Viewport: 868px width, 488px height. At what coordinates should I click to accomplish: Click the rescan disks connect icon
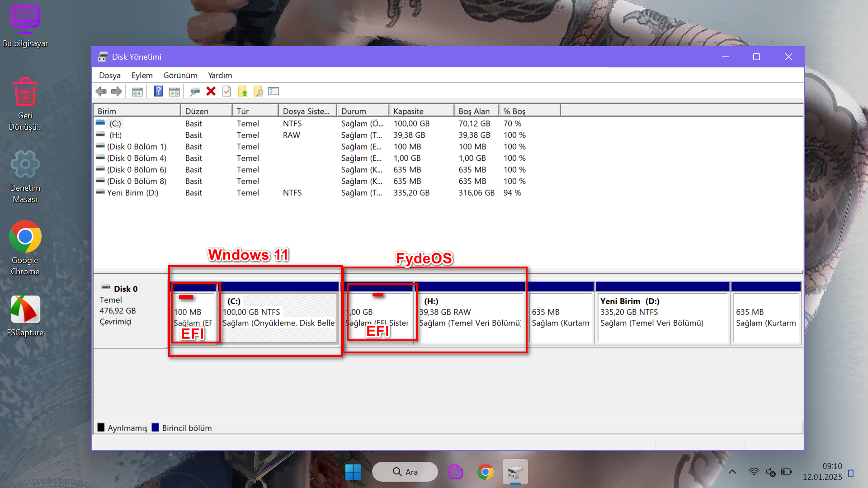click(x=195, y=92)
